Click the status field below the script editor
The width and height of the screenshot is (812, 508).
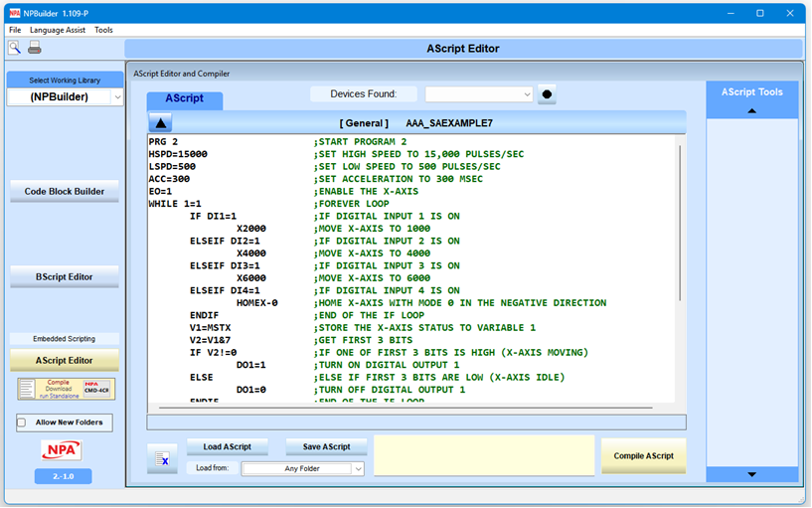tap(416, 423)
